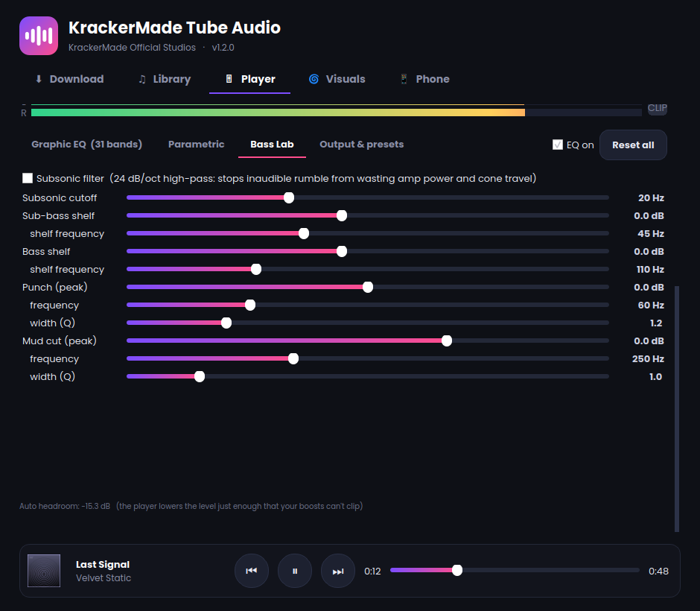700x611 pixels.
Task: Click the "Last Signal" track title
Action: tap(103, 565)
